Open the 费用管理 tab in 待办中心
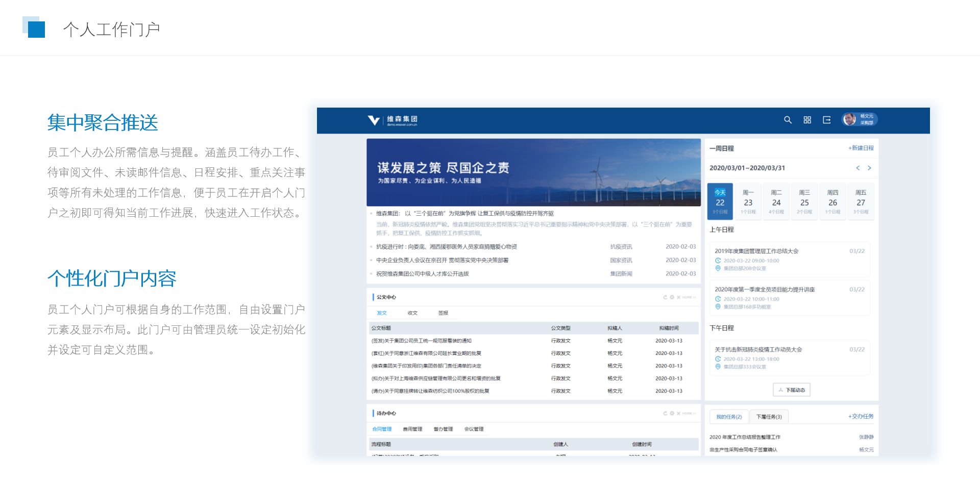The width and height of the screenshot is (980, 484). tap(412, 429)
